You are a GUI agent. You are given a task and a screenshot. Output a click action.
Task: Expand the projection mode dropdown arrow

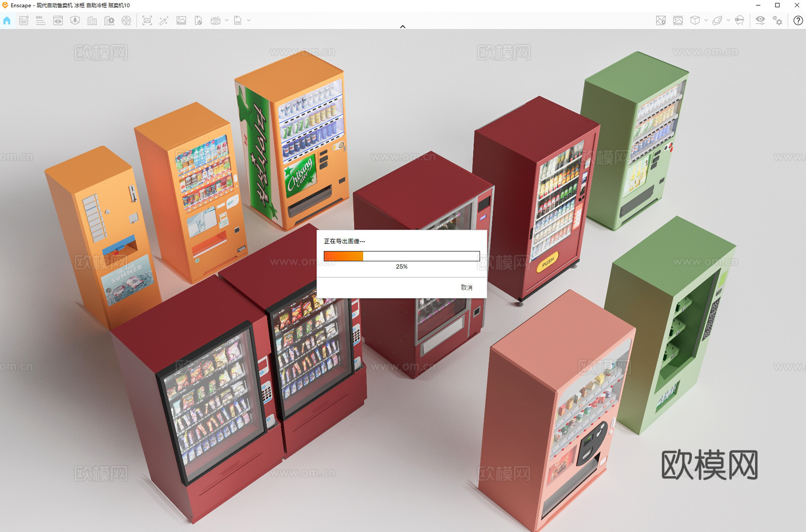coord(706,21)
